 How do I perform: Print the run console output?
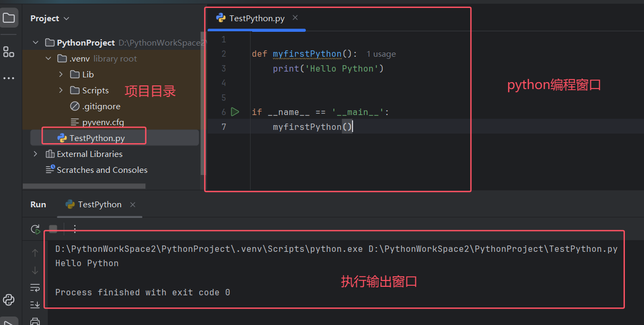(35, 321)
